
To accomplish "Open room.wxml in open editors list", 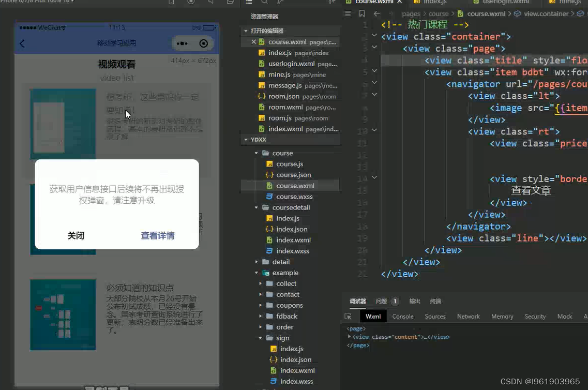I will click(297, 107).
